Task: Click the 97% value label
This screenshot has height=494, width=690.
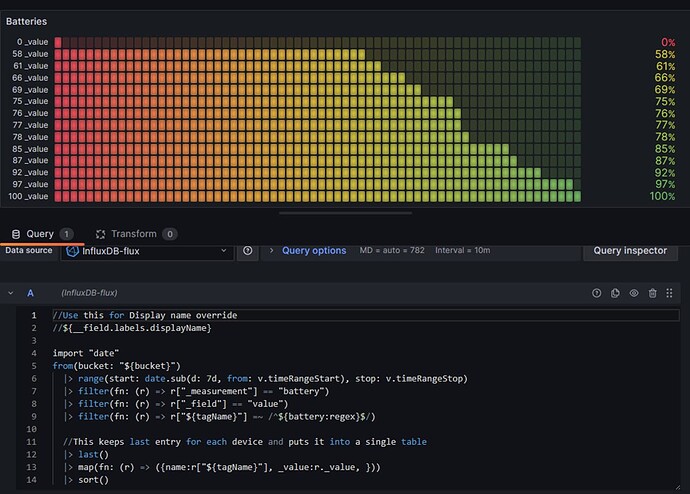Action: [665, 184]
